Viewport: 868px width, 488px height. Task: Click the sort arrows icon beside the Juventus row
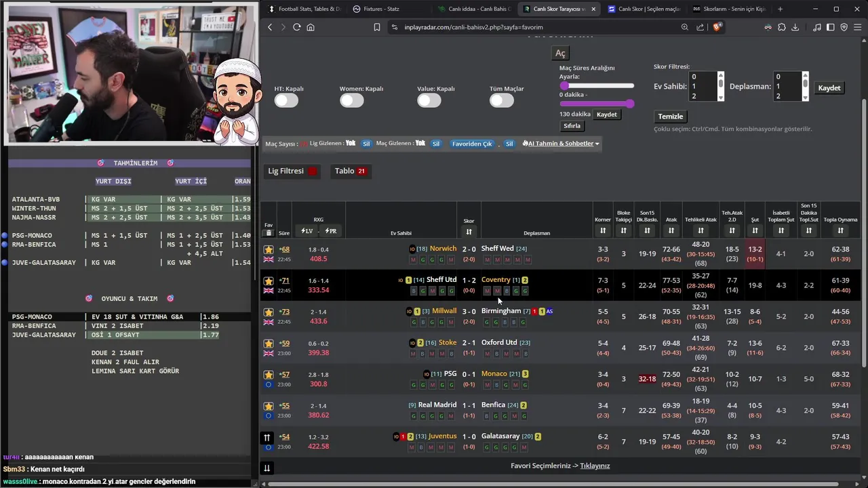pos(267,437)
